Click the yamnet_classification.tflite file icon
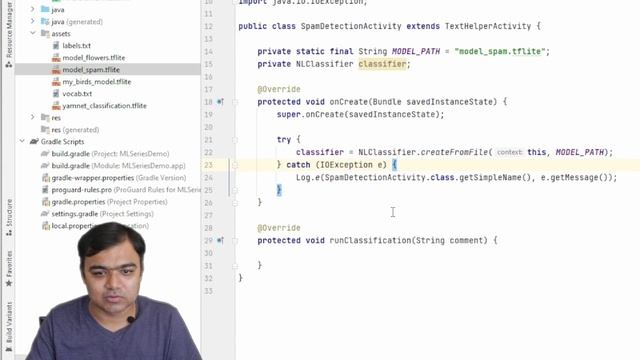Image resolution: width=640 pixels, height=360 pixels. point(56,106)
